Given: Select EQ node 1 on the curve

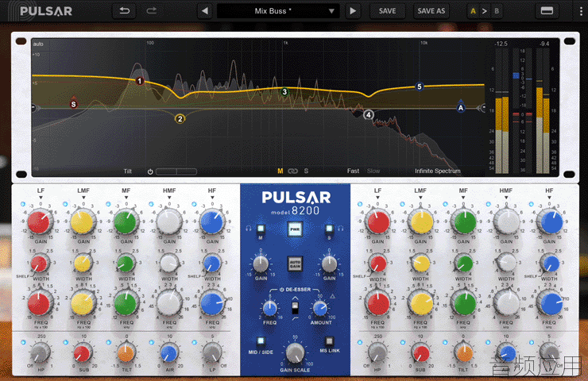Looking at the screenshot, I should pyautogui.click(x=140, y=81).
